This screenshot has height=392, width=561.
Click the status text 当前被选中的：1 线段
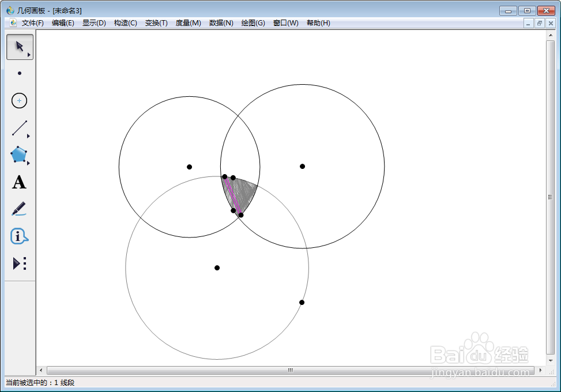pos(40,382)
